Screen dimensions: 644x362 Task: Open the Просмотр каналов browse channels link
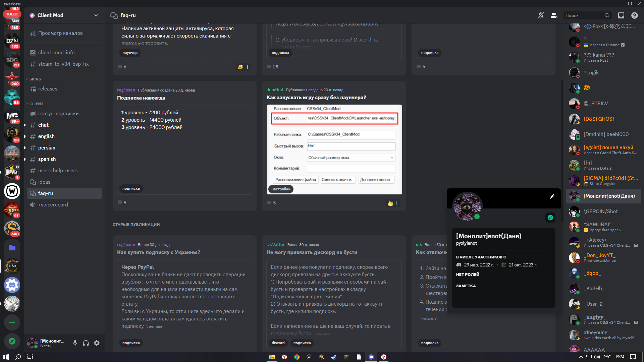(60, 33)
